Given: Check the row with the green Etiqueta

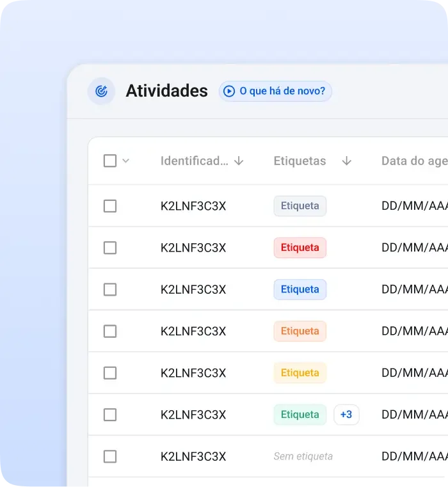Looking at the screenshot, I should (x=110, y=415).
